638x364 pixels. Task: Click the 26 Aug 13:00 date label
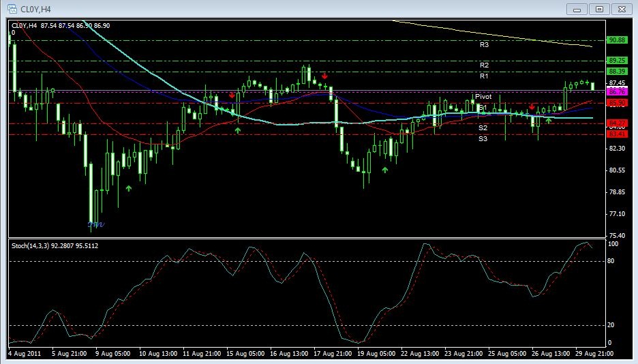[551, 353]
